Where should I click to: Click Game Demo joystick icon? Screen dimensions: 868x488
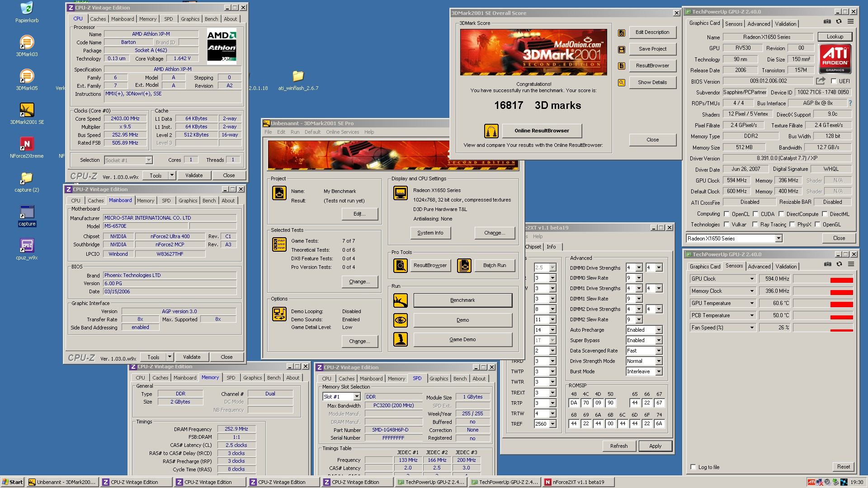tap(401, 340)
